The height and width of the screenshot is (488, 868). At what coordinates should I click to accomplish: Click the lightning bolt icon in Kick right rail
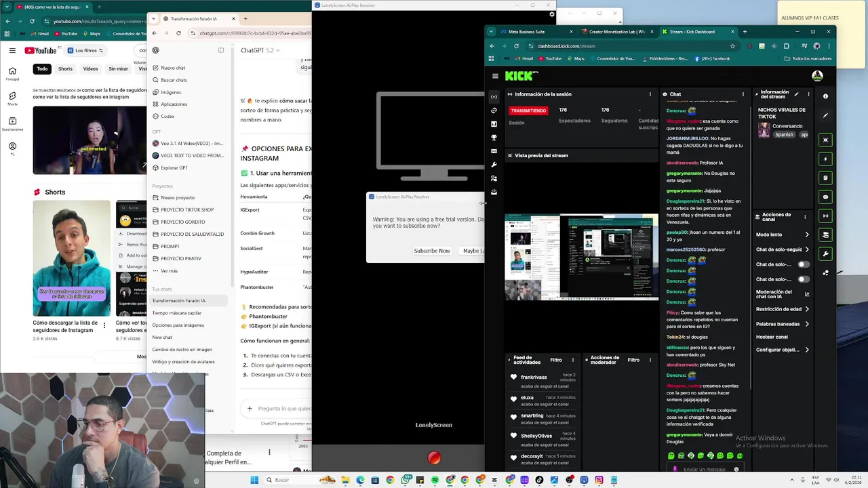(x=825, y=159)
